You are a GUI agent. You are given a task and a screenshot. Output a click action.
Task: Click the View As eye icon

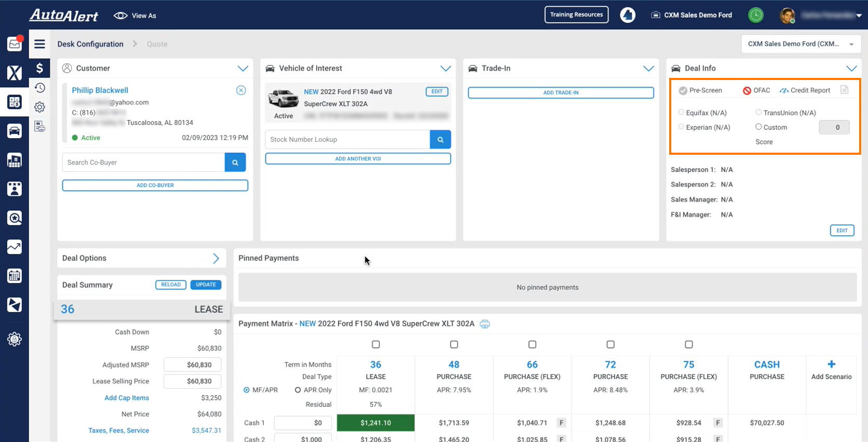(x=120, y=16)
